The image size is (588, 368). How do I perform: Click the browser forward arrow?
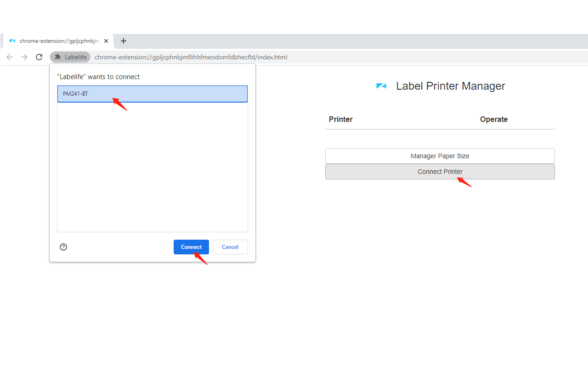coord(24,57)
